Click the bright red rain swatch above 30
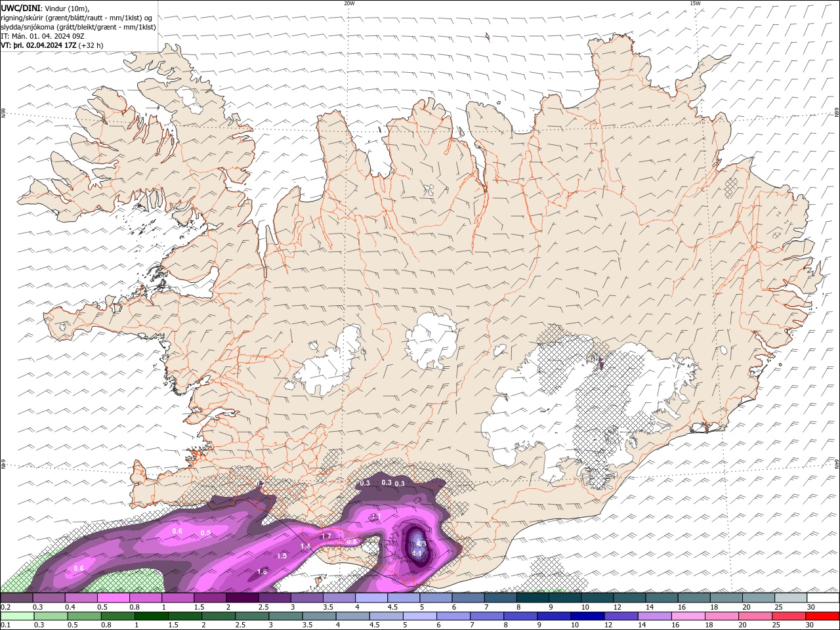 click(x=823, y=616)
